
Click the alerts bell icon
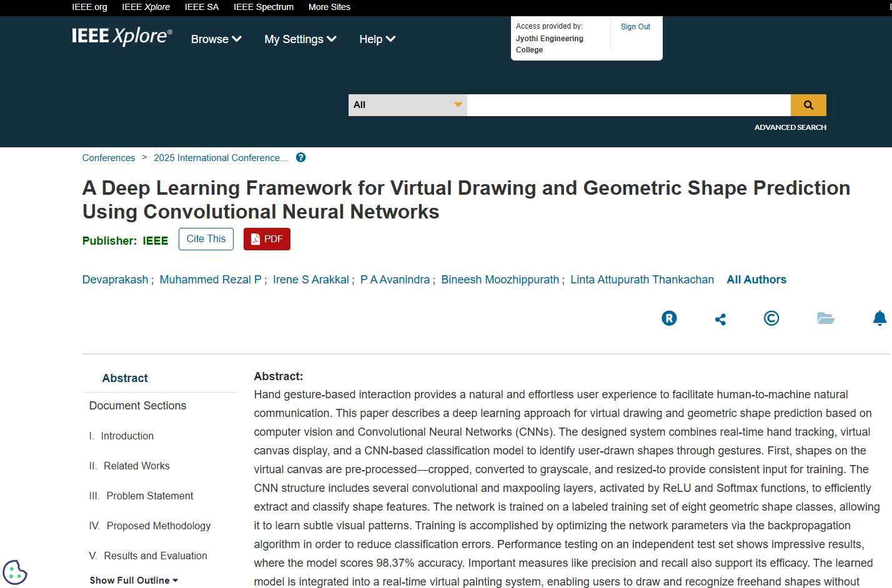point(879,318)
